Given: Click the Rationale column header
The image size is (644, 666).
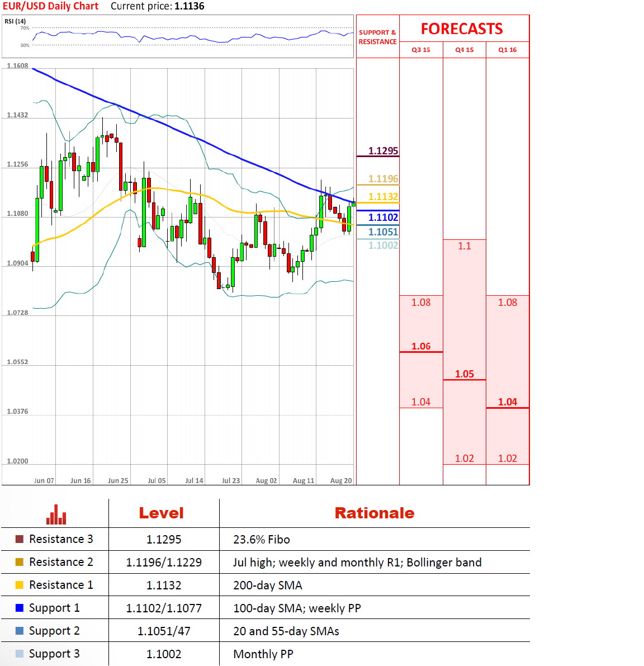Looking at the screenshot, I should (x=375, y=513).
